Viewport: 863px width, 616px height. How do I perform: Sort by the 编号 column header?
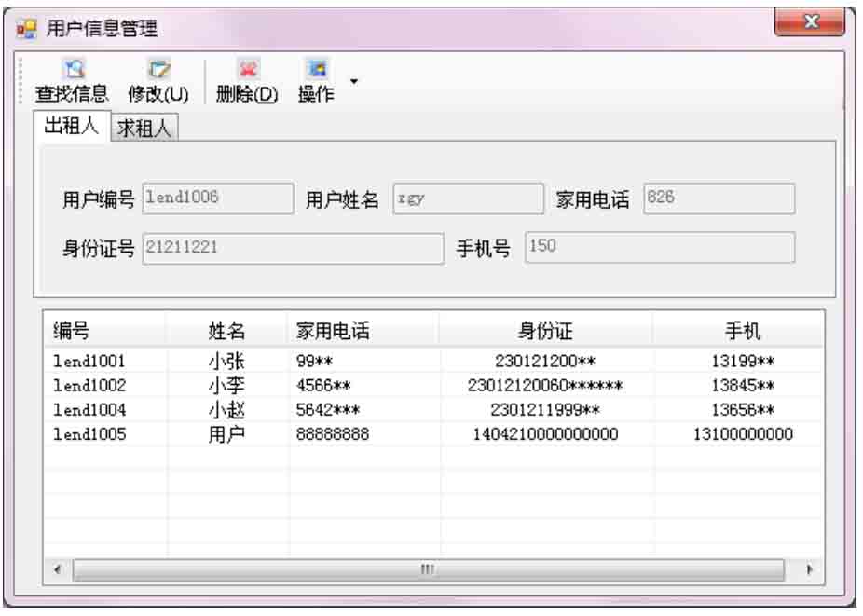[x=104, y=329]
